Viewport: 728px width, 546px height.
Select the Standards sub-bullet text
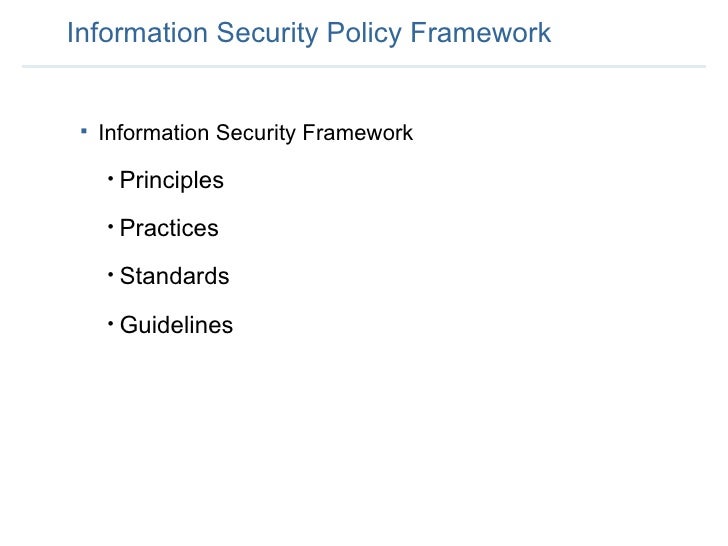pos(175,276)
